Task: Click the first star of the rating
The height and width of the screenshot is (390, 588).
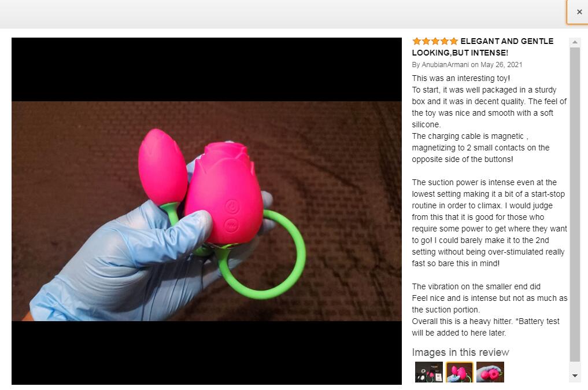Action: (417, 41)
